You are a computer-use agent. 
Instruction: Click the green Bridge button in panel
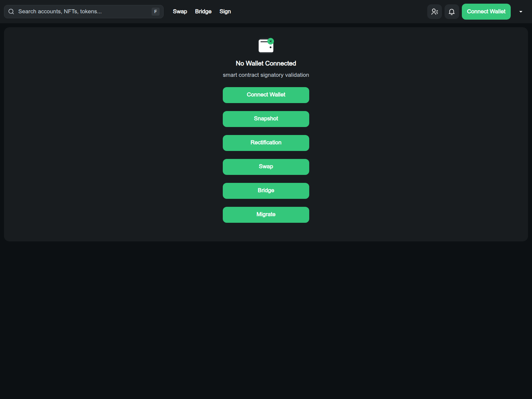pos(266,191)
